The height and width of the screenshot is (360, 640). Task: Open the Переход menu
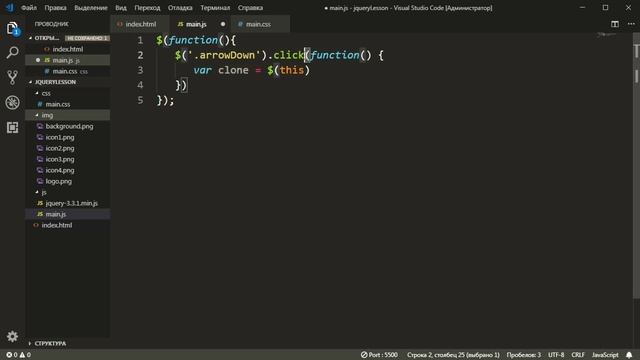click(147, 8)
